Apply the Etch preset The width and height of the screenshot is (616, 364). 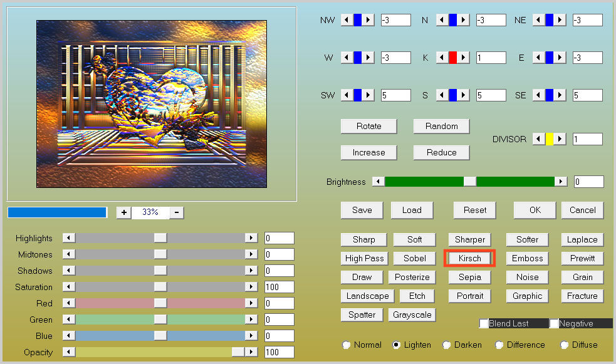417,296
